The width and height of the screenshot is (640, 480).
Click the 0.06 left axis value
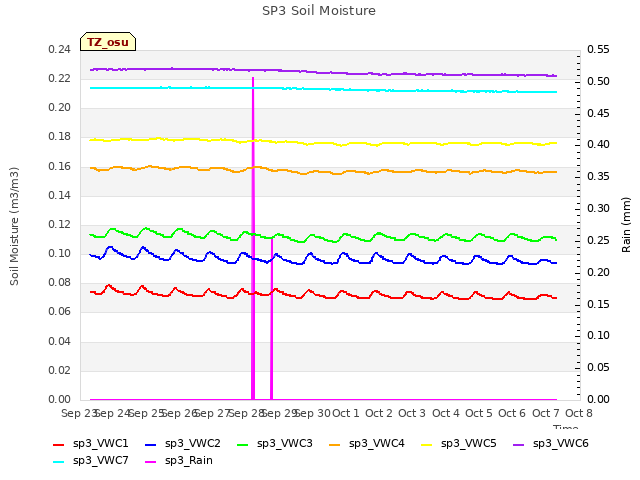coord(60,312)
